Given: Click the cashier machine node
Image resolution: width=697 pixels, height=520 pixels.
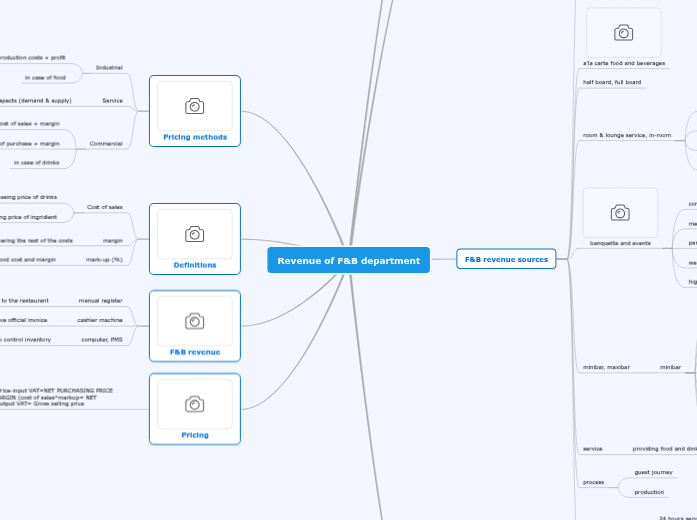Looking at the screenshot, I should (x=100, y=320).
